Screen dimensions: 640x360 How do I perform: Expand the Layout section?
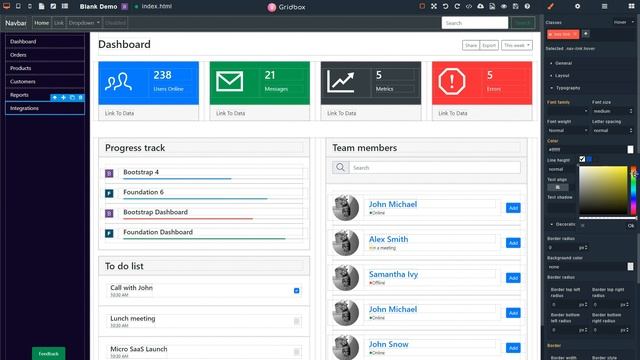click(x=562, y=76)
